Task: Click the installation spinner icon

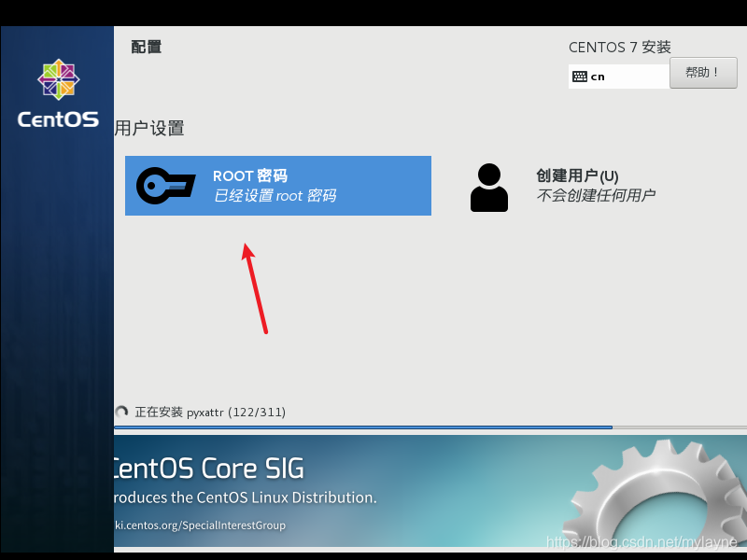Action: pos(121,412)
